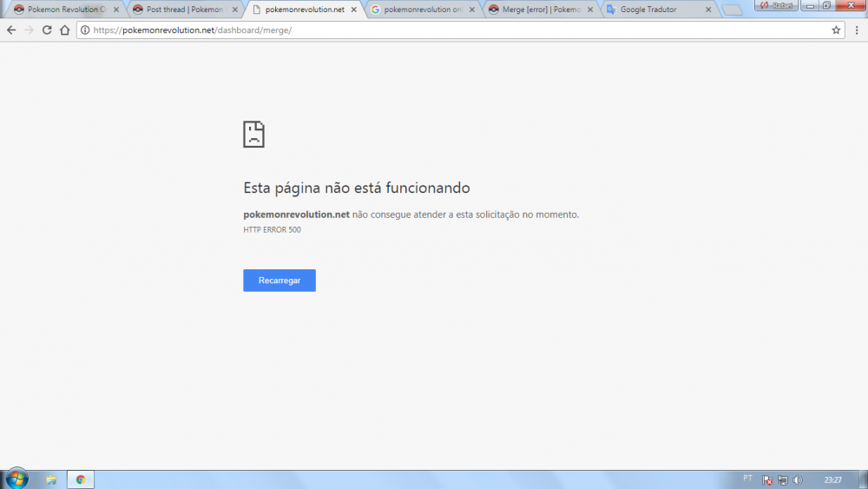Screen dimensions: 868x489
Task: Open the Merge [error] tab
Action: [x=538, y=10]
